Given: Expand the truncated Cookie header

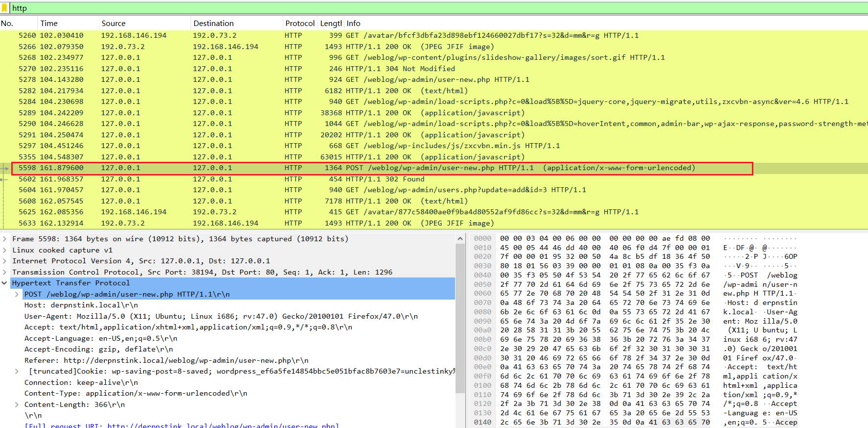Looking at the screenshot, I should point(17,372).
